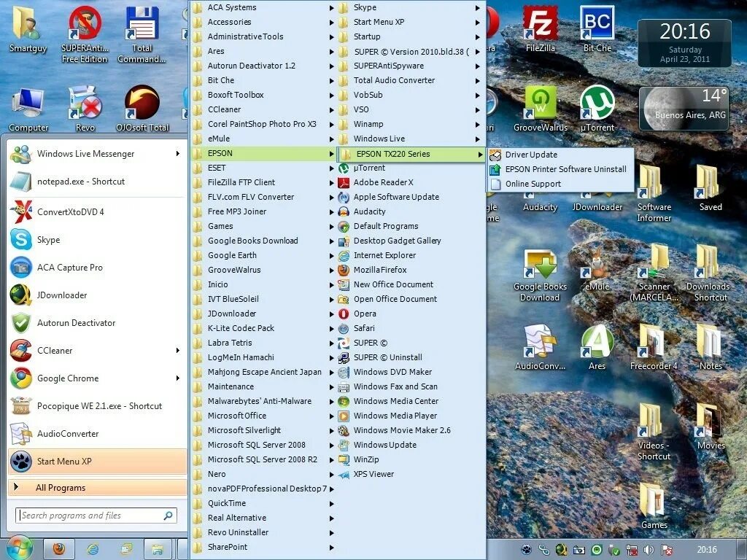
Task: Launch SUPERAntiSpyware Free Edition desktop icon
Action: [x=85, y=34]
